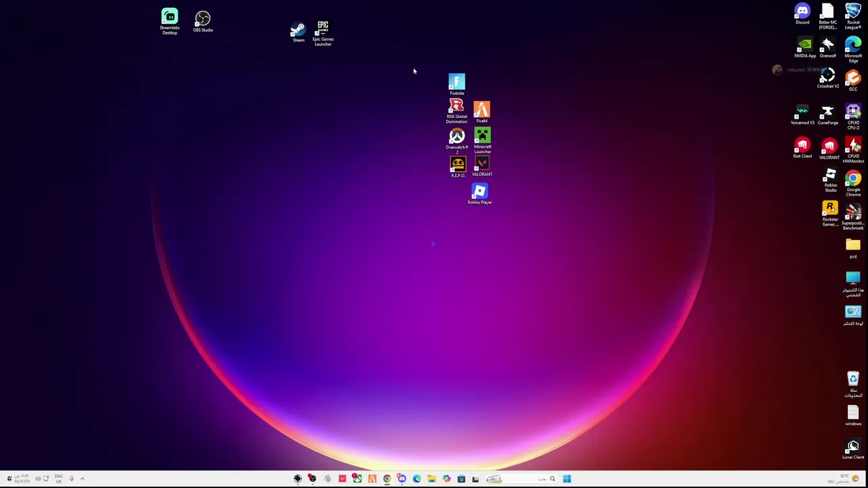868x488 pixels.
Task: Select Microsoft Edge desktop shortcut
Action: (853, 50)
